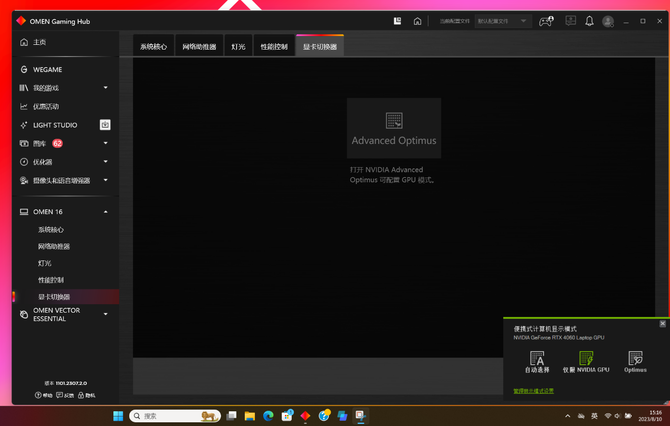The width and height of the screenshot is (670, 426).
Task: Select Optimus mode in NVIDIA popup
Action: pos(635,362)
